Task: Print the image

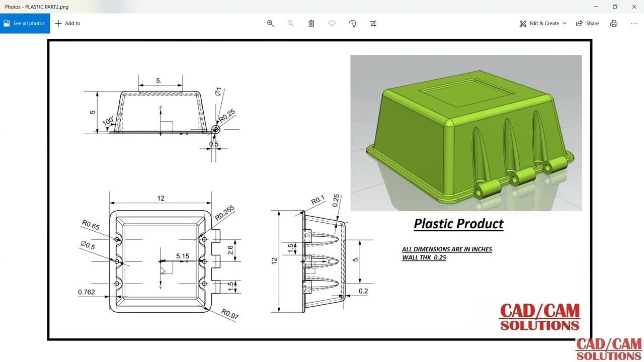Action: pyautogui.click(x=614, y=23)
